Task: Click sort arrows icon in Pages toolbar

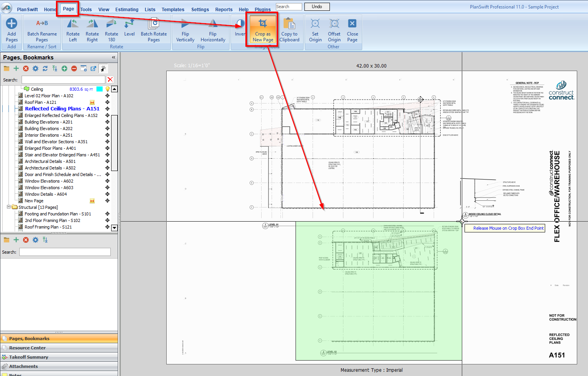Action: tap(55, 68)
